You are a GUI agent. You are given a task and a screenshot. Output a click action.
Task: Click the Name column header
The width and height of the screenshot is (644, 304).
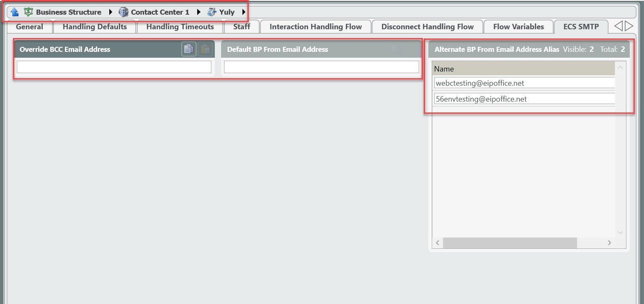click(x=523, y=69)
